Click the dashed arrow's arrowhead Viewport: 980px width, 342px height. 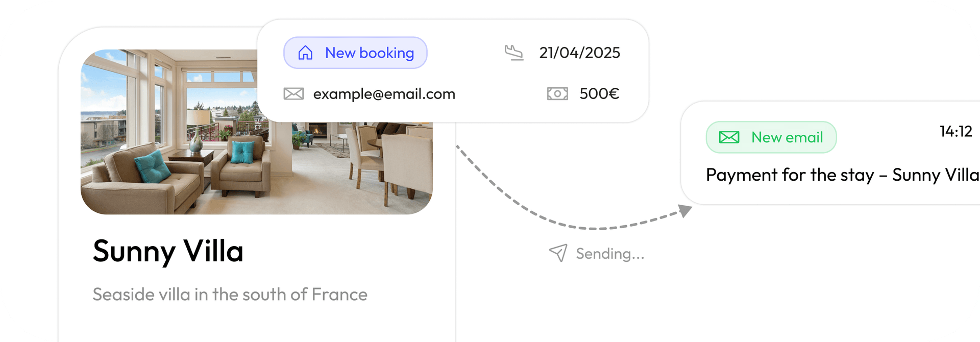(685, 210)
